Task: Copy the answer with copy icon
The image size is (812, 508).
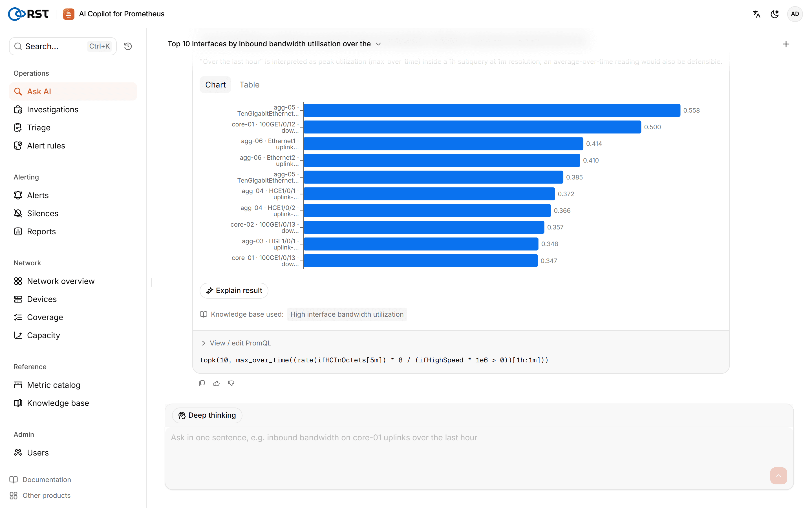Action: pyautogui.click(x=202, y=383)
